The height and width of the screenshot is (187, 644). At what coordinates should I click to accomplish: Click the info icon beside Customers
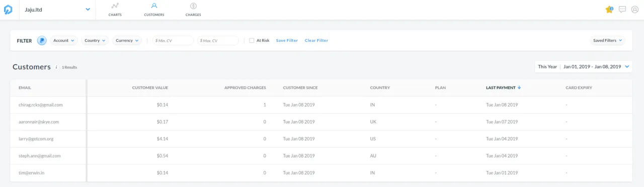click(56, 67)
